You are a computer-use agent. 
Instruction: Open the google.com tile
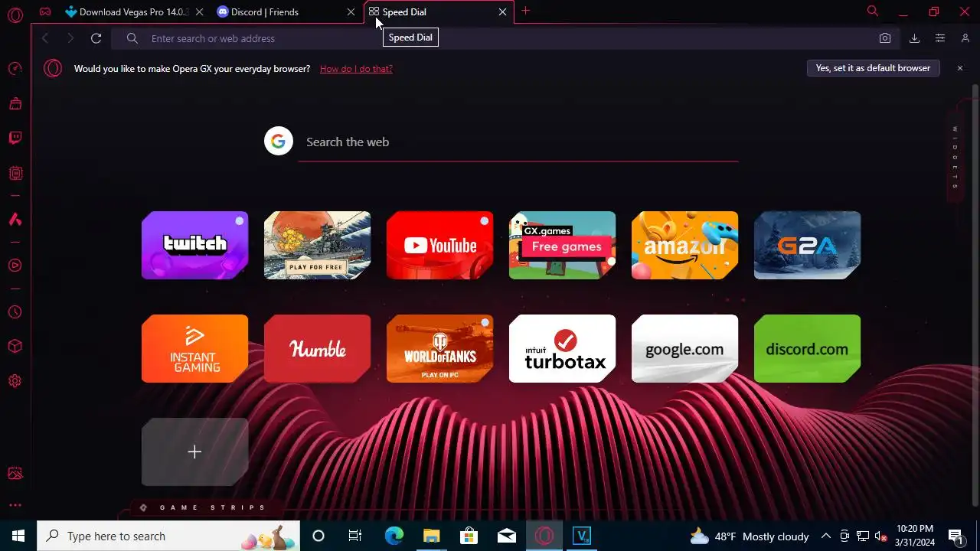[684, 349]
